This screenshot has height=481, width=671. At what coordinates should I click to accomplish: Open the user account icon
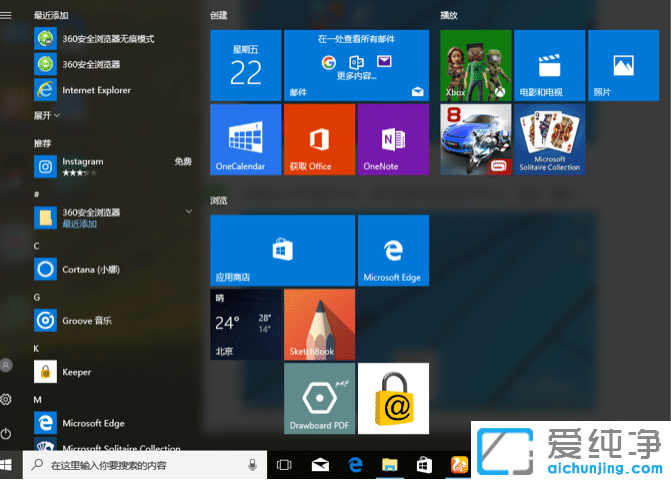[x=6, y=365]
